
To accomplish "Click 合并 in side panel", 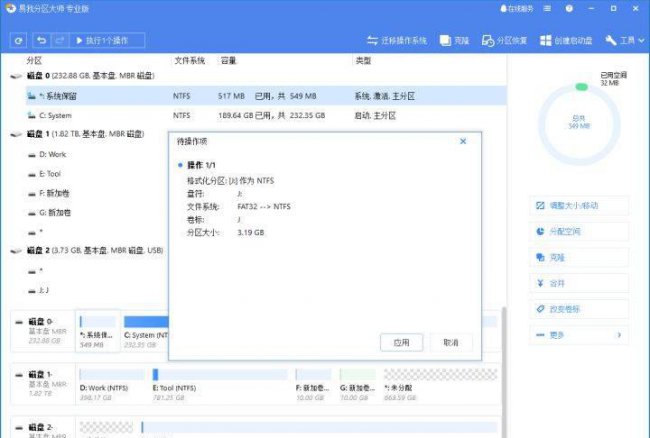I will (x=579, y=283).
